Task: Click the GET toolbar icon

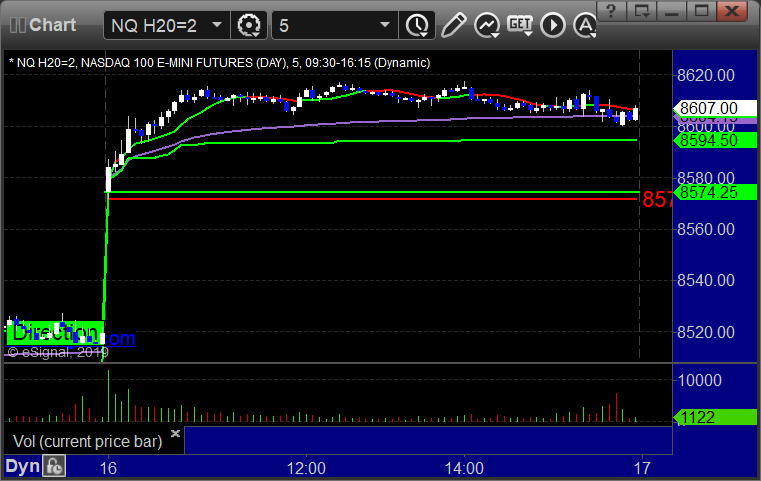Action: tap(520, 25)
